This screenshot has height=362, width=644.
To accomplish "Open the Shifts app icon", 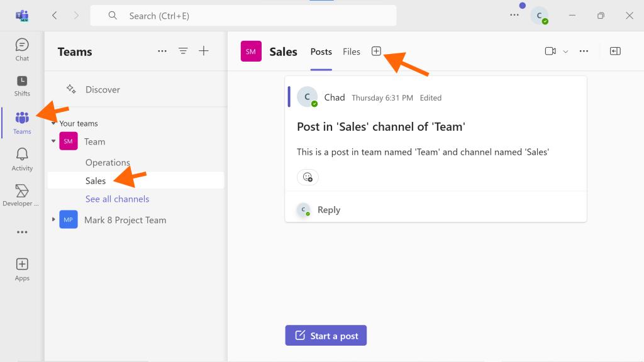I will click(x=22, y=85).
